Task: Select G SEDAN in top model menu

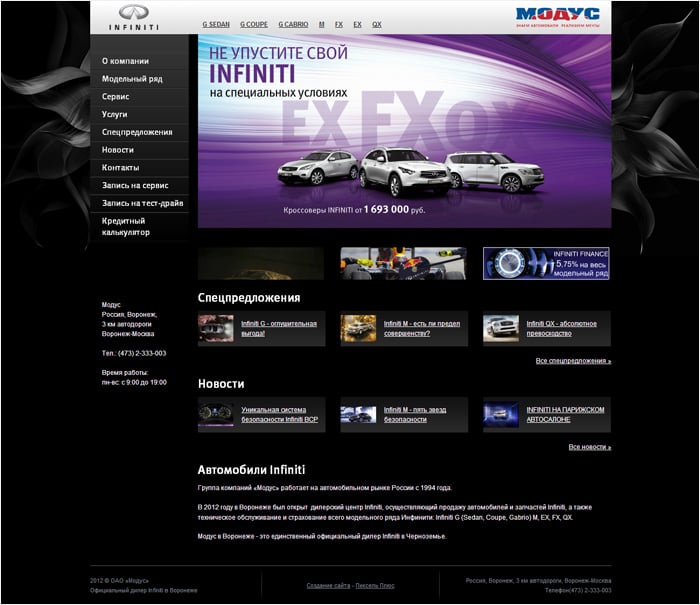Action: (x=217, y=23)
